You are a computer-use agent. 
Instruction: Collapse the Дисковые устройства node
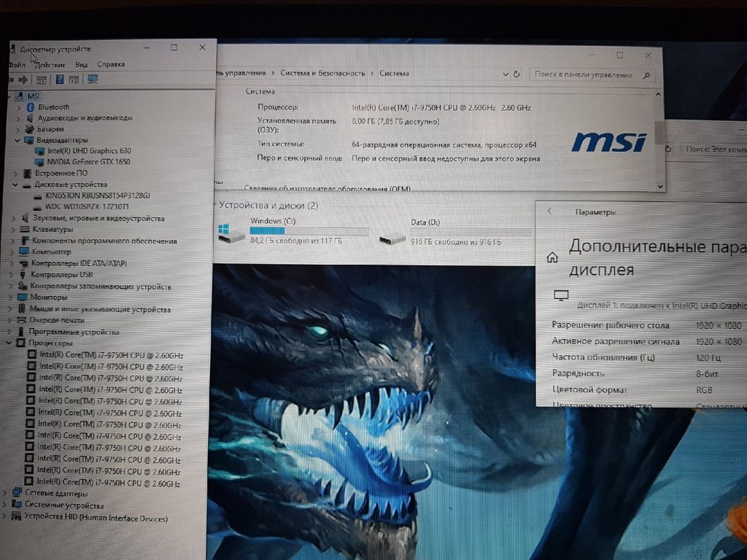[x=15, y=184]
